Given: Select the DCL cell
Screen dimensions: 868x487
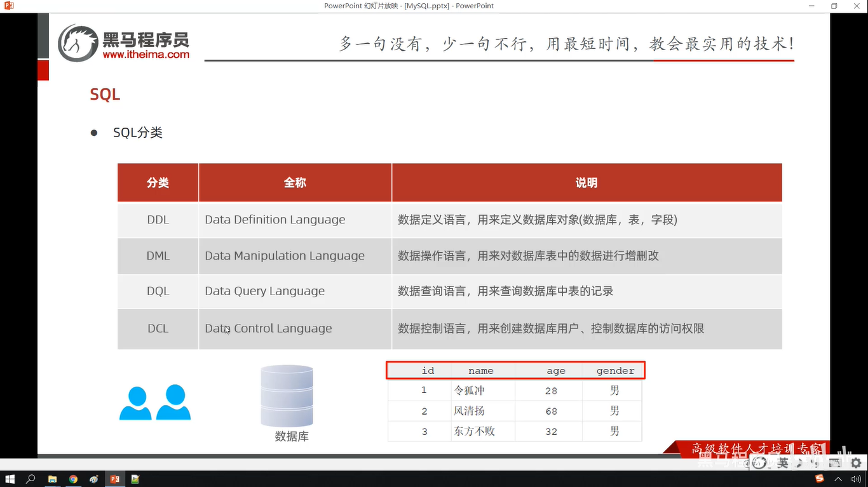Looking at the screenshot, I should click(x=158, y=329).
